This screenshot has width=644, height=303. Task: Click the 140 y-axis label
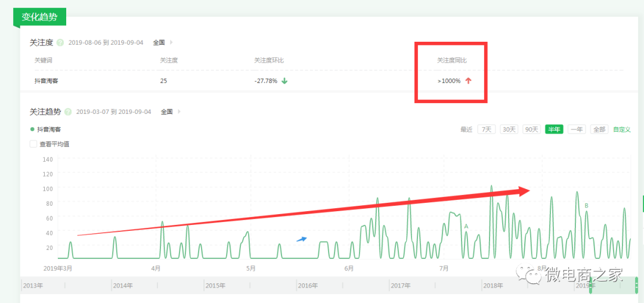pos(47,159)
